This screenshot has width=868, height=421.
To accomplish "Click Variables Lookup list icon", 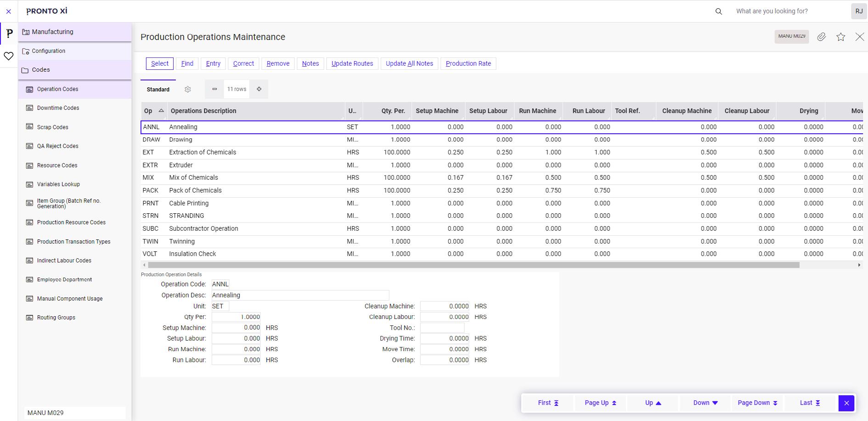I will pyautogui.click(x=29, y=184).
